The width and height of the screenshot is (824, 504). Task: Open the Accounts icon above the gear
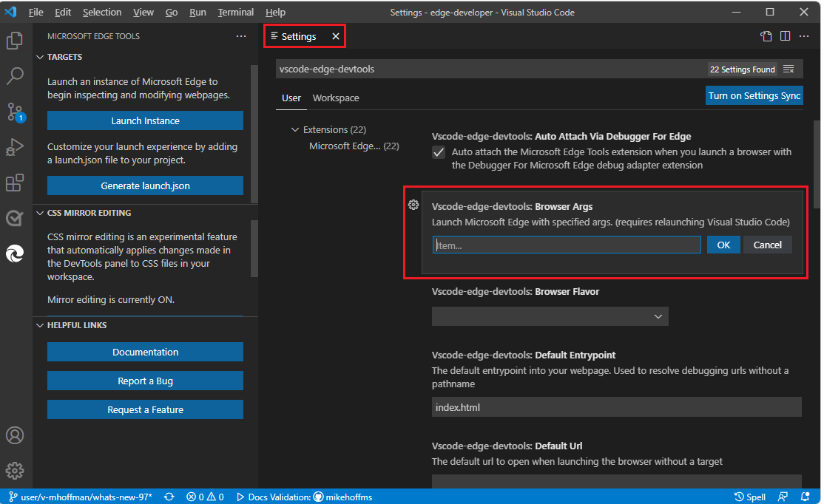tap(16, 435)
